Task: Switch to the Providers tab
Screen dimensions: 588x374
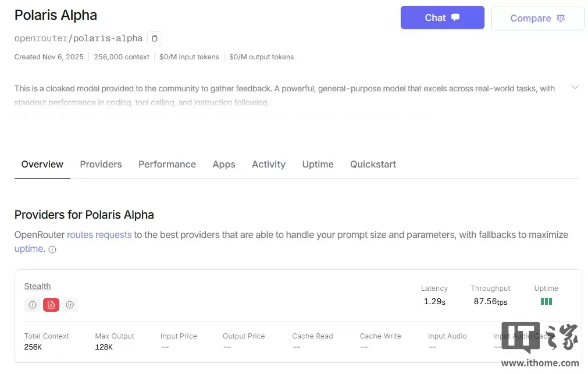Action: (101, 164)
